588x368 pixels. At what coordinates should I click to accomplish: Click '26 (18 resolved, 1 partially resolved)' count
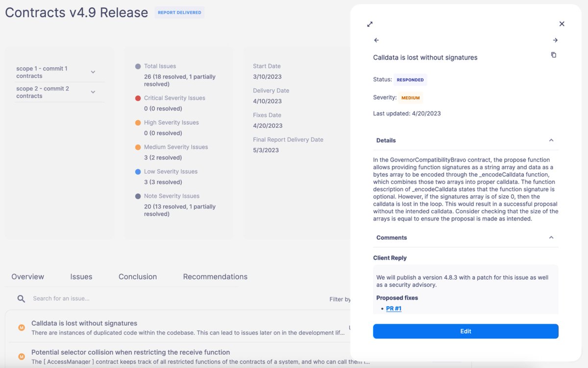point(180,80)
